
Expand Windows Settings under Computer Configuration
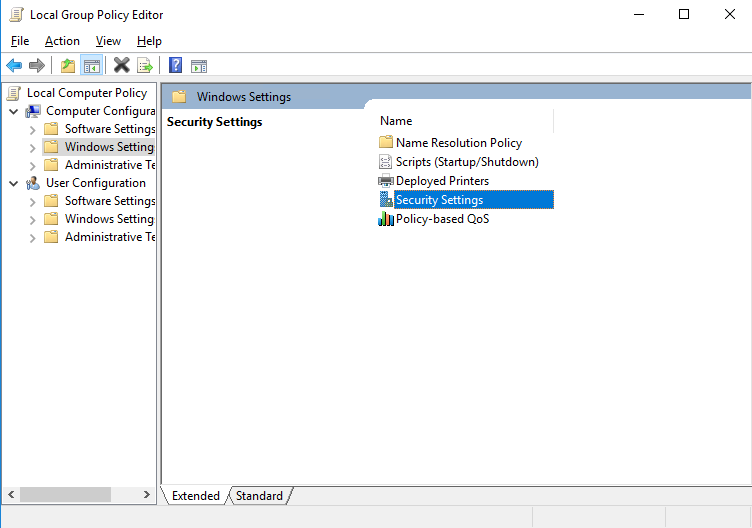click(x=33, y=147)
